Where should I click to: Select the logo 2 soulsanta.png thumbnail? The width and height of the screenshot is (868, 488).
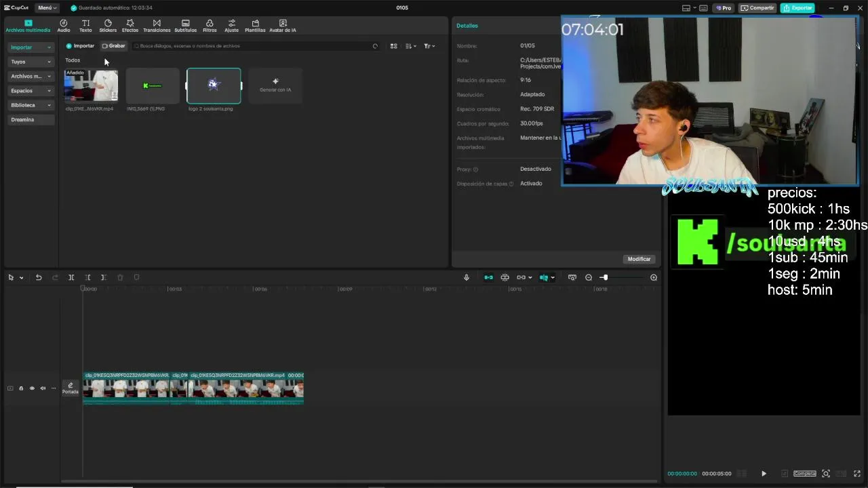(214, 85)
